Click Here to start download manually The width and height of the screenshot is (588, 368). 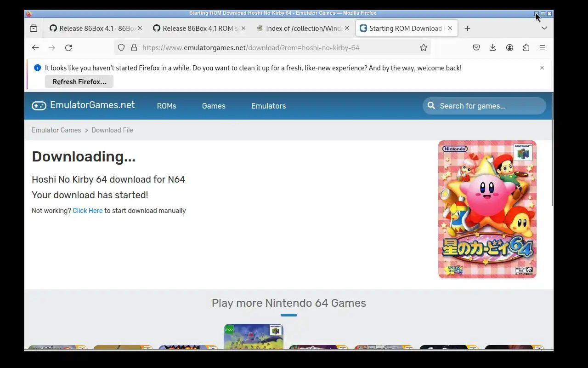(x=87, y=211)
